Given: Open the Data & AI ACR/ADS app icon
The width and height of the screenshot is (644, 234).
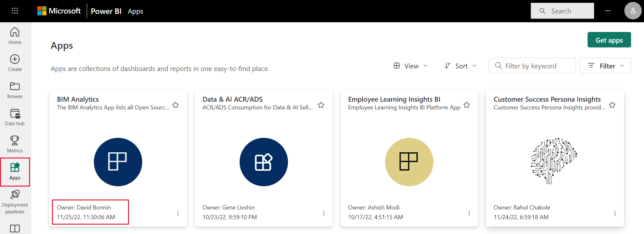Looking at the screenshot, I should [264, 162].
